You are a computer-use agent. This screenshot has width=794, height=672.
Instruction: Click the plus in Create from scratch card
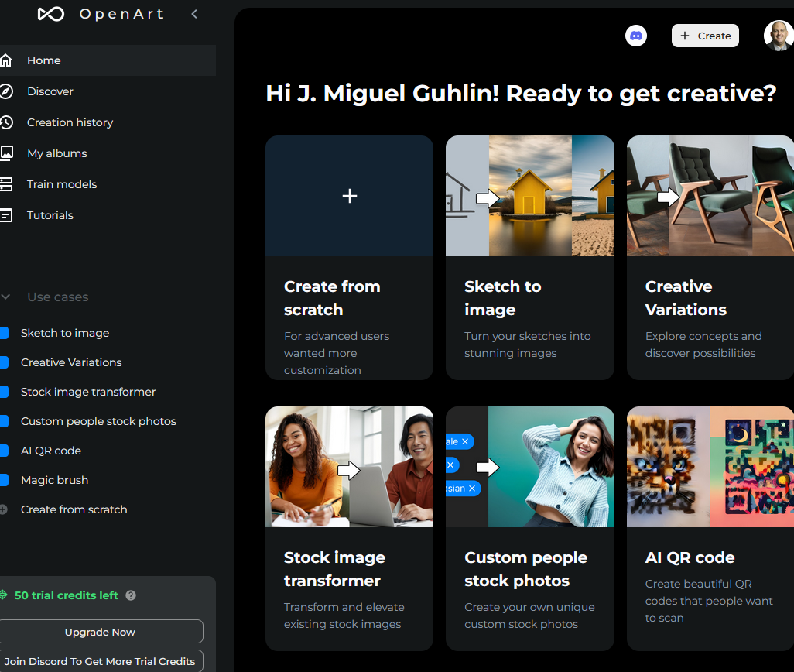[x=350, y=196]
